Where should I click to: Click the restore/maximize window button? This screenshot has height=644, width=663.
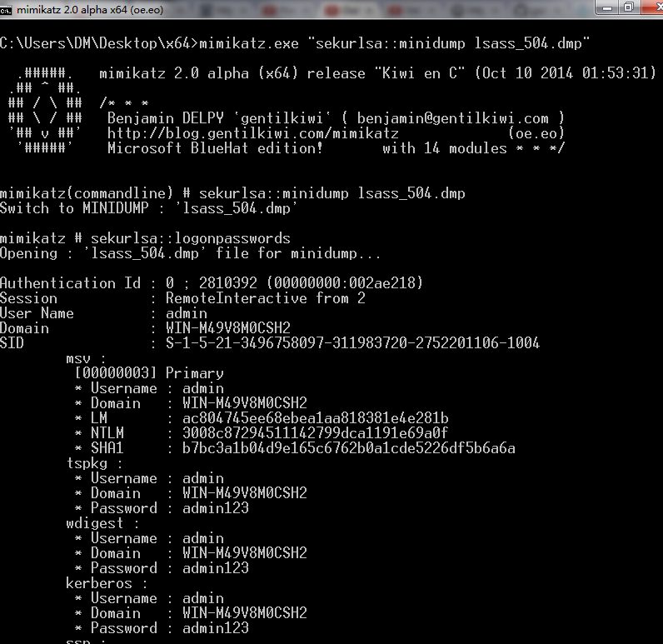(629, 7)
